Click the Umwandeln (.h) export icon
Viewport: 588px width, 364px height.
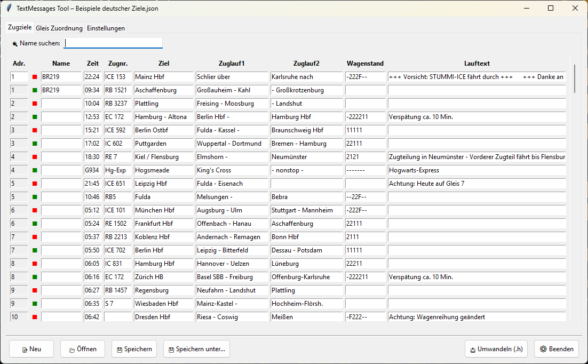(473, 350)
